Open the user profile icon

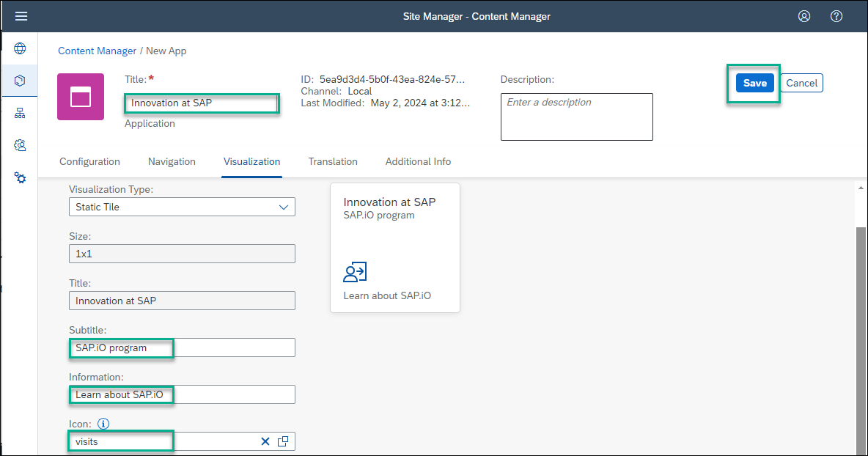click(x=803, y=16)
